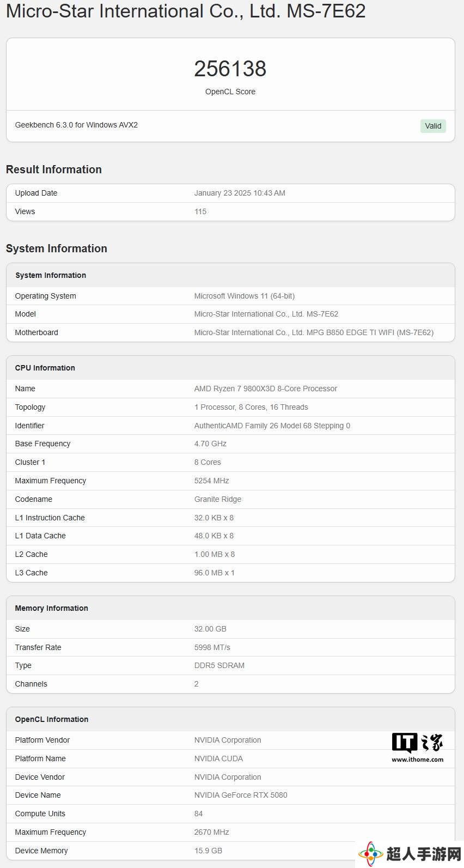Click the Geekbench 6.3.0 for Windows AVX2 text
This screenshot has width=464, height=868.
coord(76,125)
